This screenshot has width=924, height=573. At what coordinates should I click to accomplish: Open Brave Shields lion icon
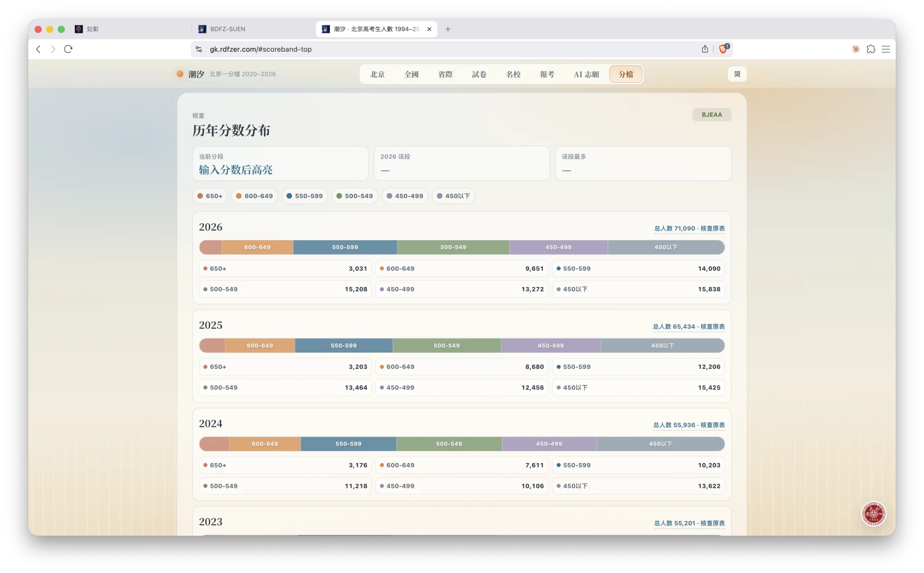pyautogui.click(x=723, y=49)
